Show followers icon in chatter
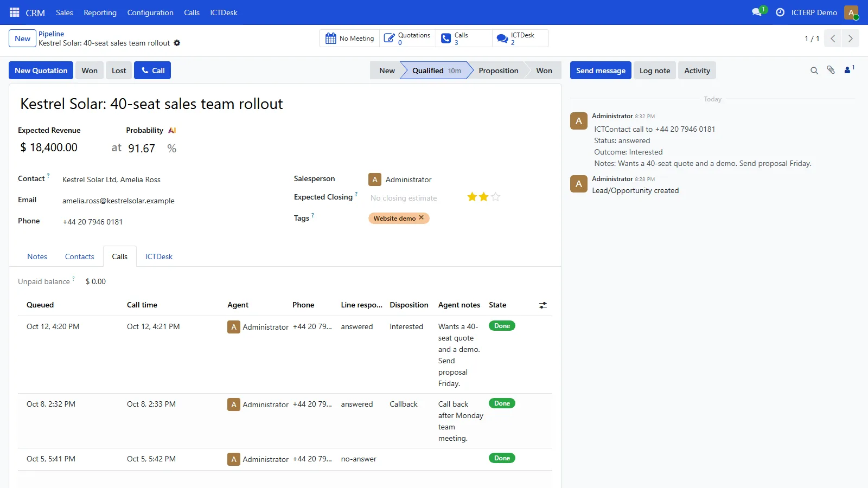Screen dimensions: 868x488 (x=849, y=69)
